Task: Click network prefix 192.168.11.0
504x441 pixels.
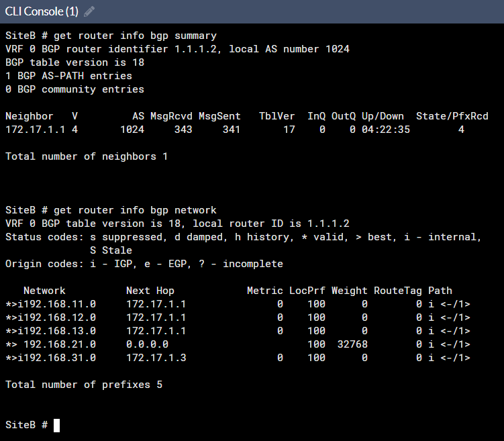Action: 60,304
